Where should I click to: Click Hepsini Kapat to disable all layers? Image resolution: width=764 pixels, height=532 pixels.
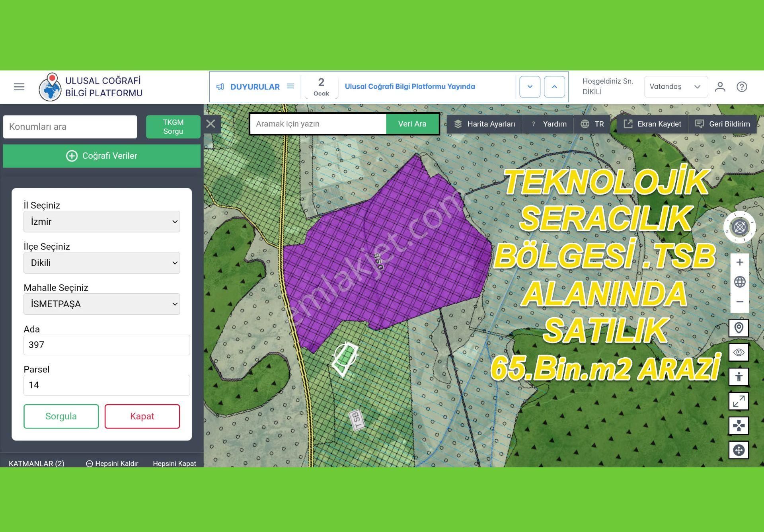(x=174, y=463)
